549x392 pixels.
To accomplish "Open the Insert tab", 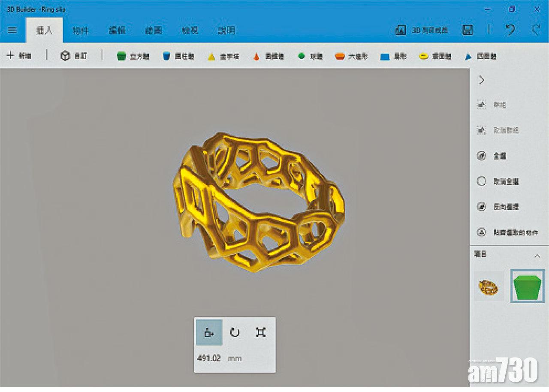I will pos(44,30).
